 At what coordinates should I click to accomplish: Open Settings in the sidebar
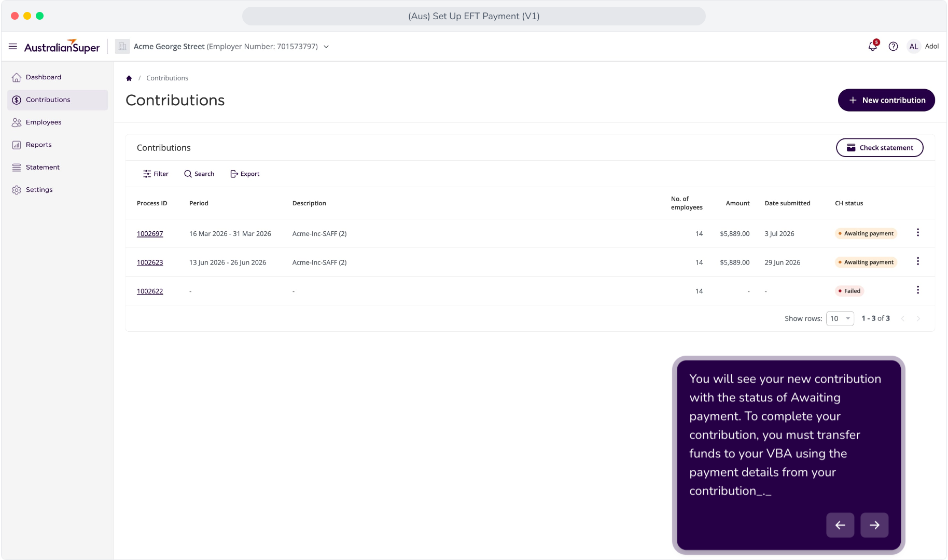[58, 190]
